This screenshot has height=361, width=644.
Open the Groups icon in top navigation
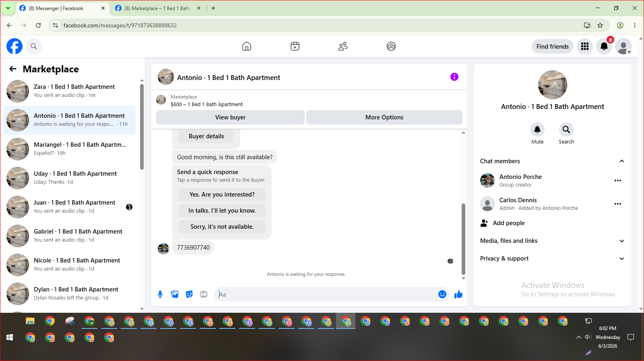[391, 46]
